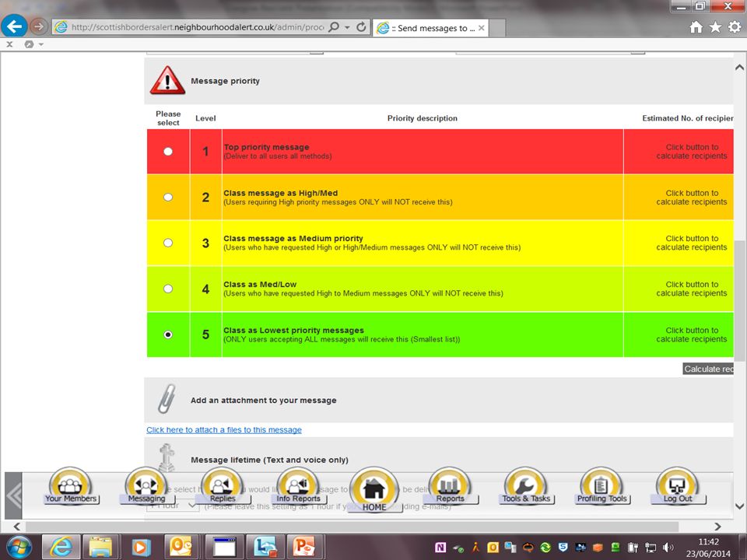This screenshot has height=560, width=747.
Task: Open the Replies dock icon
Action: [x=222, y=486]
